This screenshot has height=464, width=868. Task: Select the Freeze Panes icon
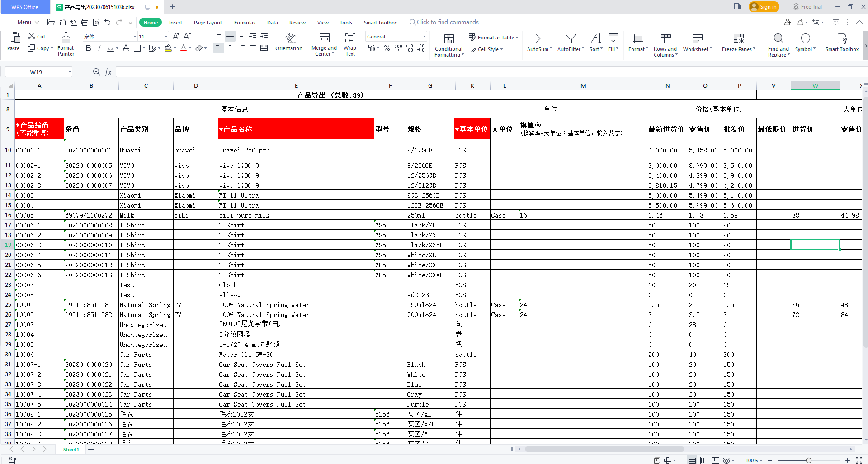tap(739, 39)
